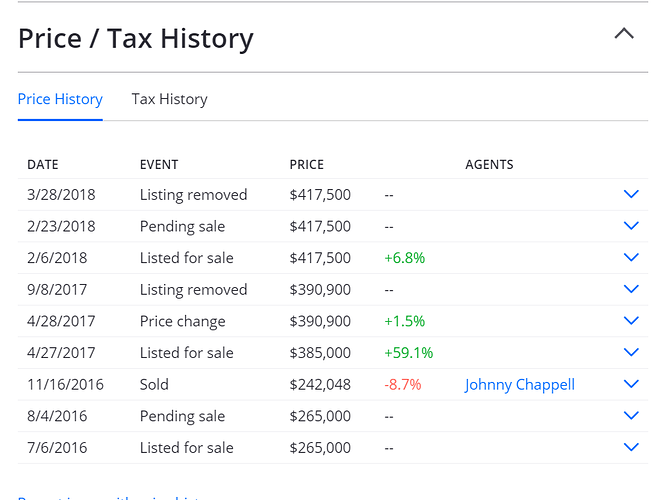Viewport: 672px width, 500px height.
Task: Open agent Johnny Chappell's profile link
Action: click(519, 385)
